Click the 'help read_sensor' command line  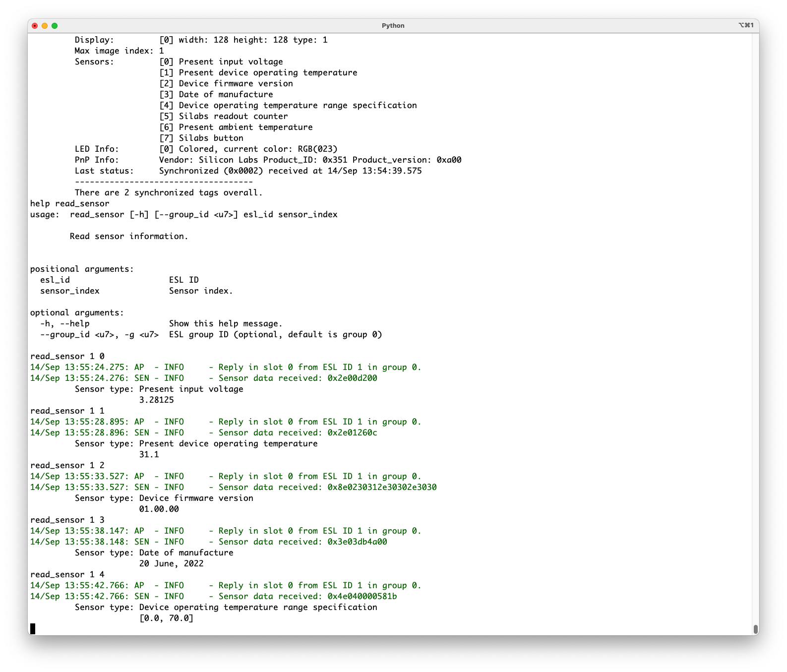pyautogui.click(x=69, y=203)
